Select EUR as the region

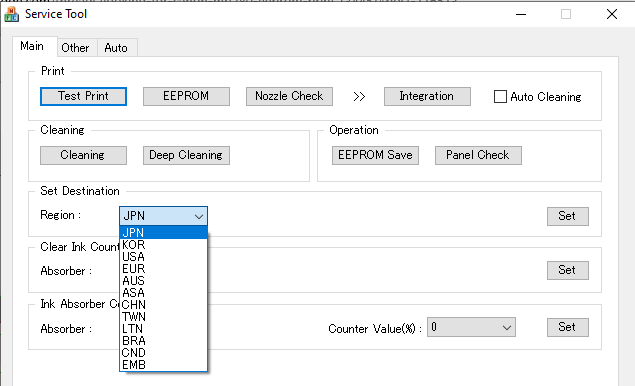[164, 269]
